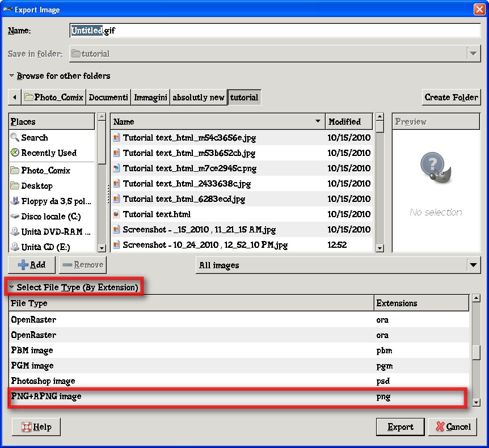
Task: Click the File Type column header
Action: point(192,303)
